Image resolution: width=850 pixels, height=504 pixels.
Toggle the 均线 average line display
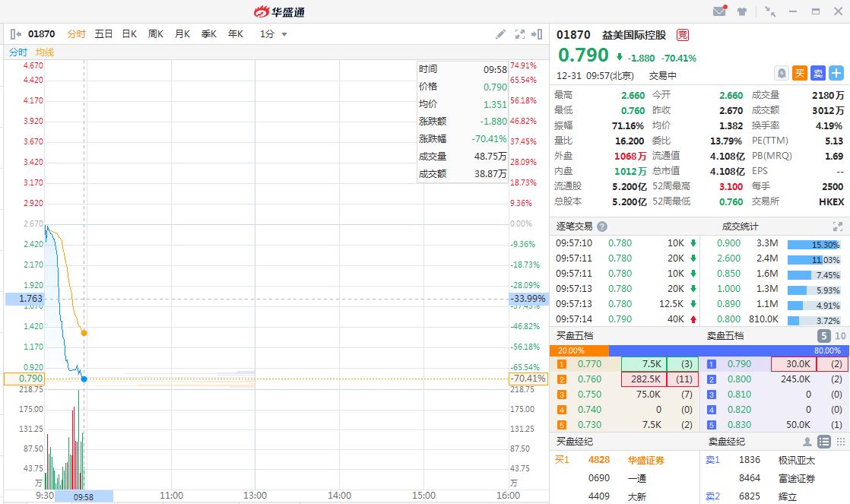tap(45, 52)
